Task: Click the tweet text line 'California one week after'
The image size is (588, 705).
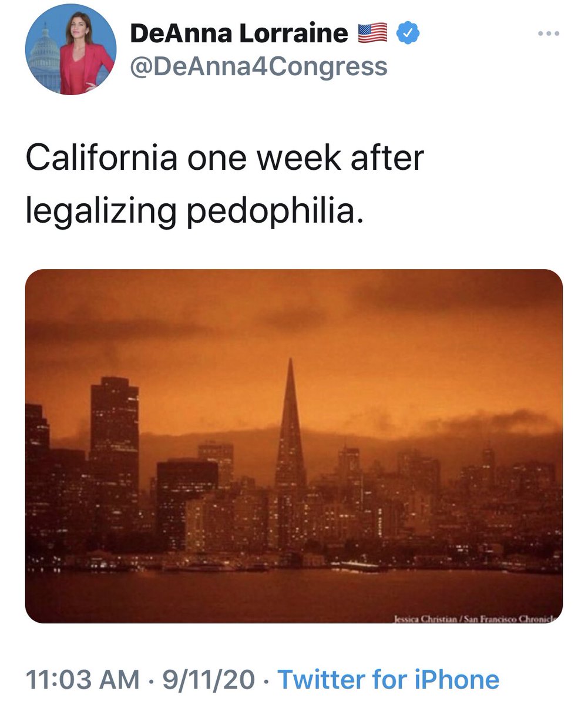Action: (x=224, y=157)
